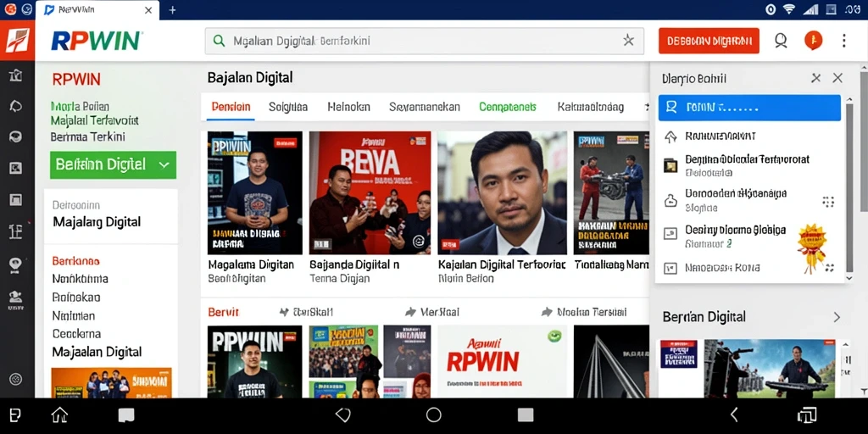Switch to the Solgitaa tab
868x434 pixels.
288,107
